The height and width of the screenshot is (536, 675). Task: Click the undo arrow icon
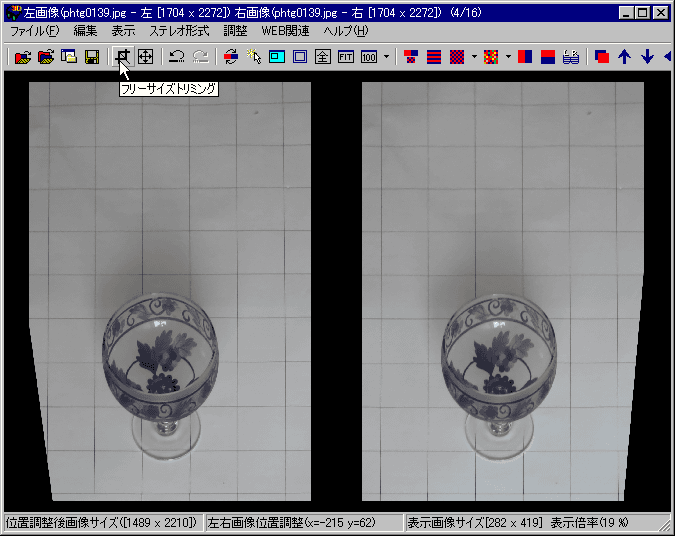(x=176, y=57)
